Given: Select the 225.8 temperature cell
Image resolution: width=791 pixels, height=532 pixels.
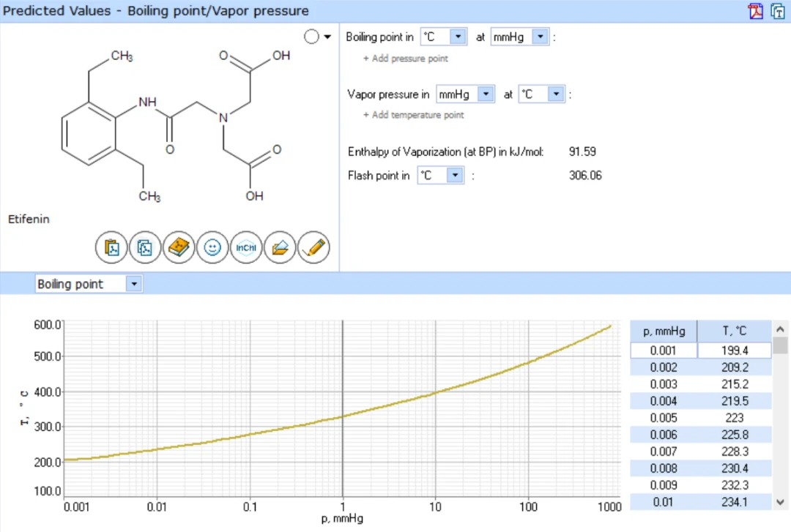Looking at the screenshot, I should [735, 435].
